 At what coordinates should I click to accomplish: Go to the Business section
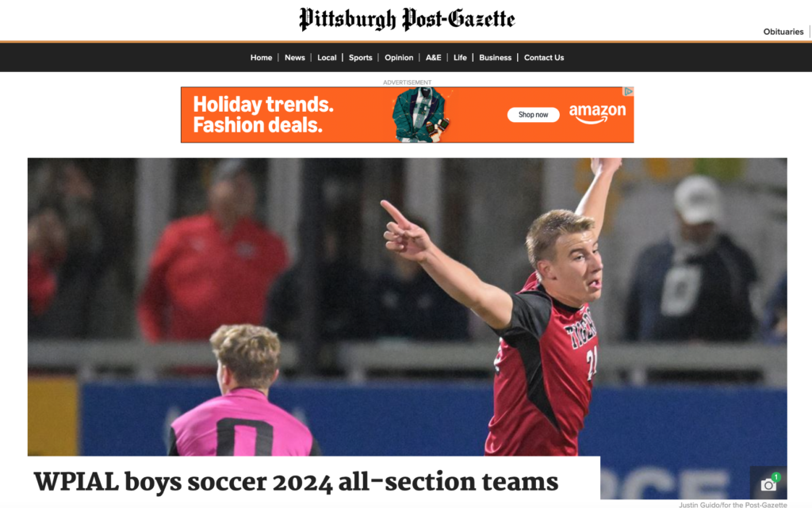coord(495,57)
